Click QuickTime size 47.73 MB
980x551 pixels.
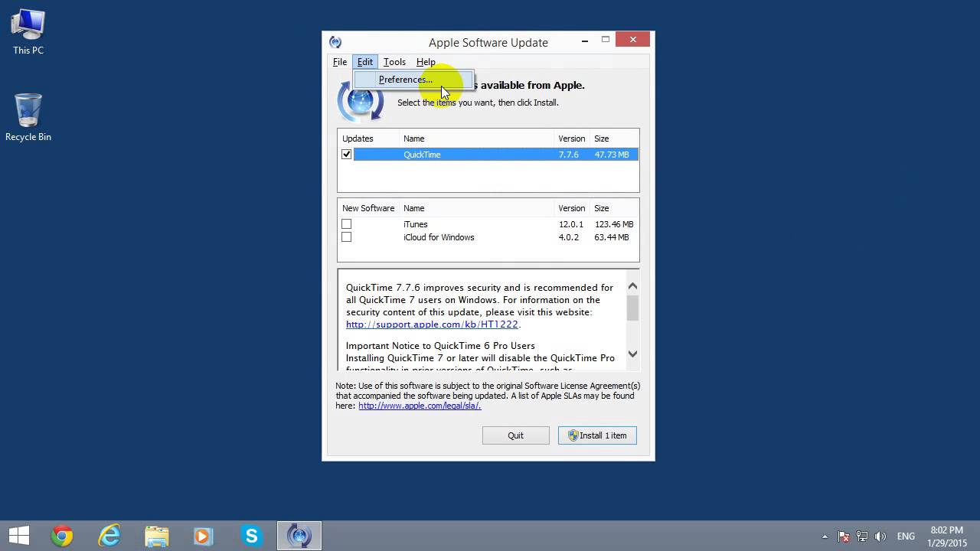[612, 155]
